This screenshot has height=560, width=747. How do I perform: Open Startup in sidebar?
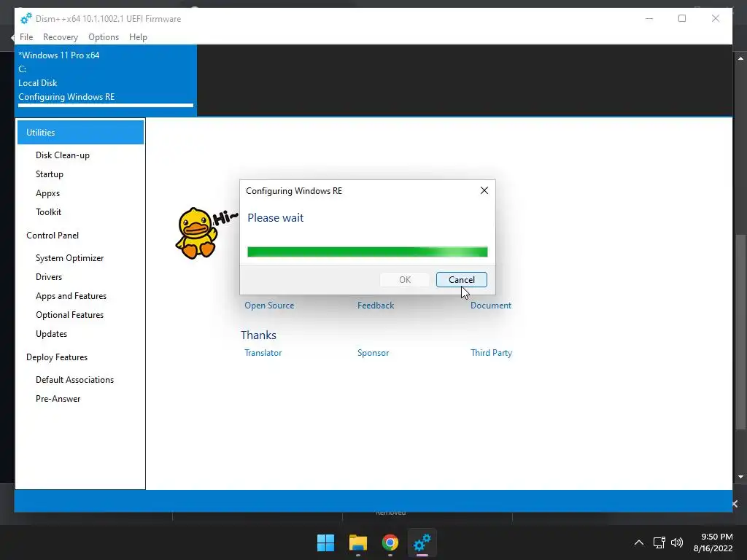click(50, 174)
